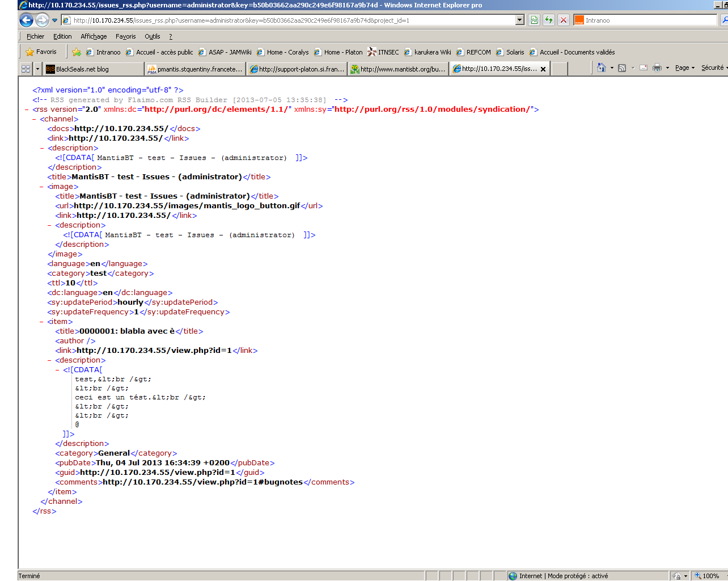Click the add to favorites bar star icon
Image resolution: width=728 pixels, height=581 pixels.
77,52
